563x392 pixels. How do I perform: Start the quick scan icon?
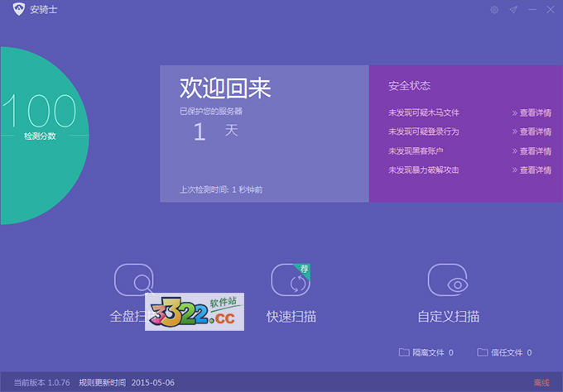(291, 280)
